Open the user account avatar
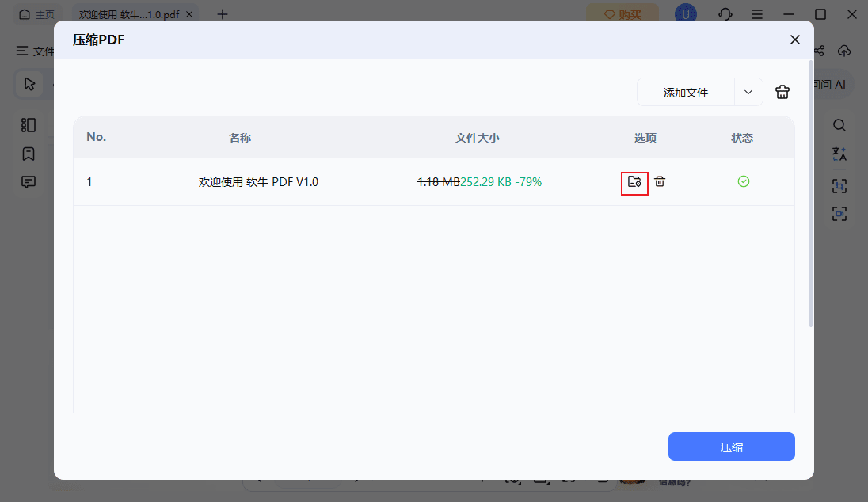The image size is (868, 502). click(685, 13)
